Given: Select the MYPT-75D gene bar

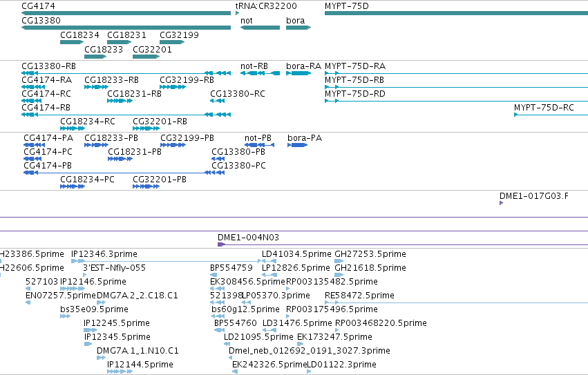Looking at the screenshot, I should coord(457,13).
